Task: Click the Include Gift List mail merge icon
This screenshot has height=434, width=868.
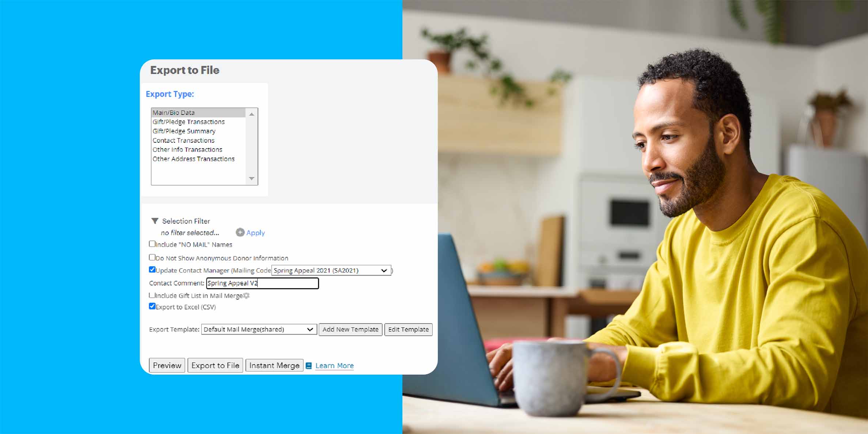Action: [x=247, y=295]
